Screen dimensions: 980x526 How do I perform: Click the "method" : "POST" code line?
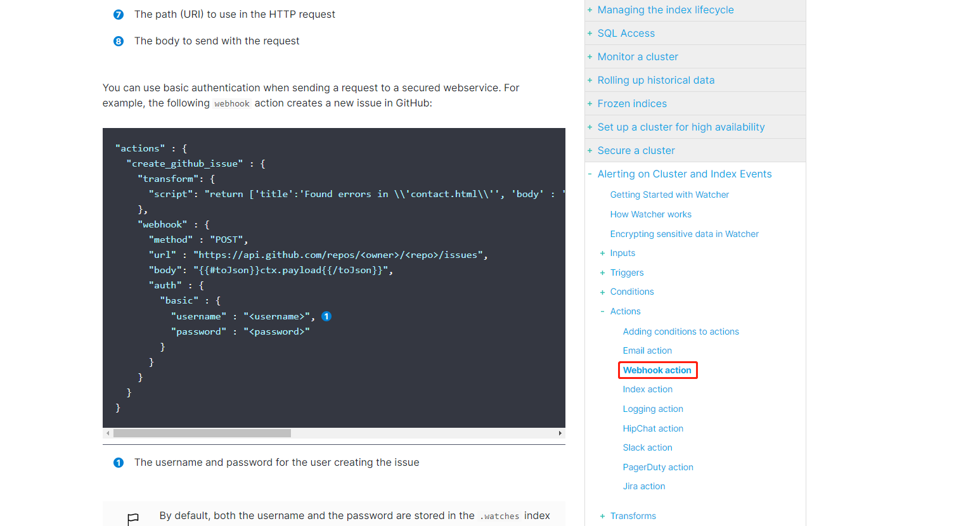pos(198,240)
